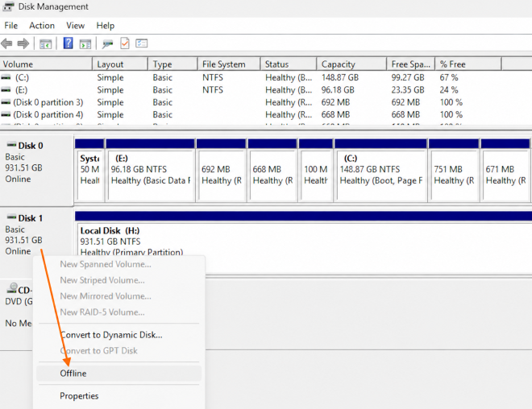This screenshot has width=532, height=409.
Task: Open the Action menu
Action: [x=42, y=26]
